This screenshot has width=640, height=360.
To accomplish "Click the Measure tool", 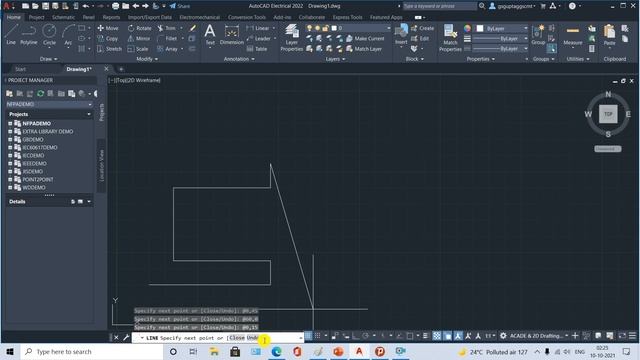I will [x=573, y=34].
